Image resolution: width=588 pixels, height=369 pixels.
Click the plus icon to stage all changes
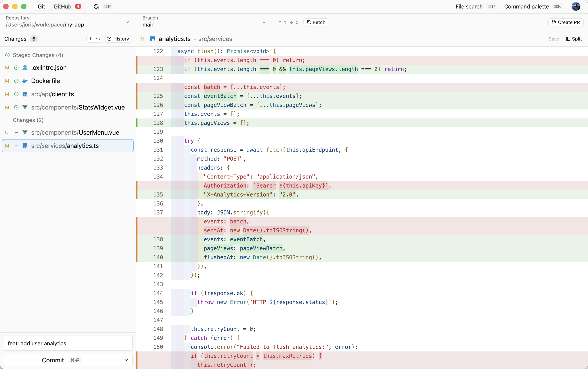(90, 39)
